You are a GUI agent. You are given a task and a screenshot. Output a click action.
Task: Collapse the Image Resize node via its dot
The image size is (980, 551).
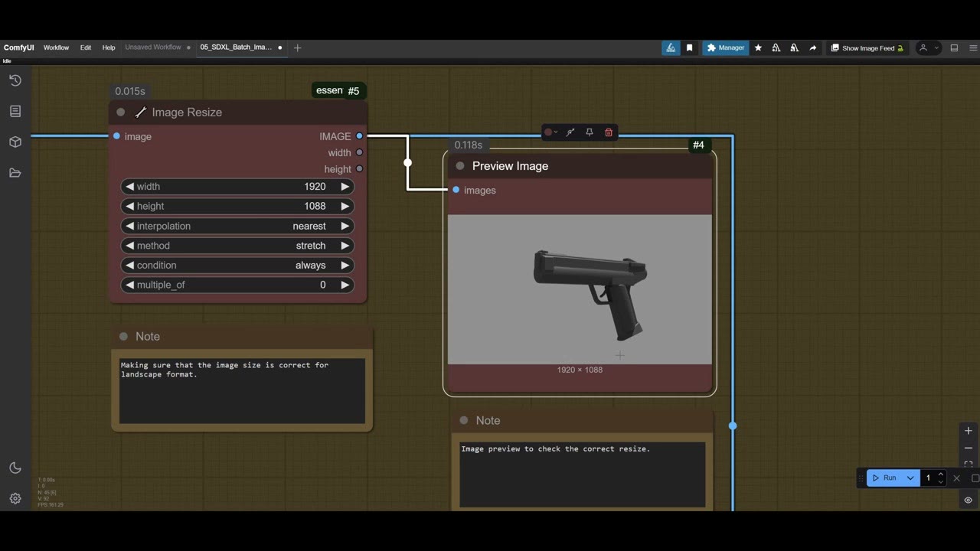[x=121, y=112]
